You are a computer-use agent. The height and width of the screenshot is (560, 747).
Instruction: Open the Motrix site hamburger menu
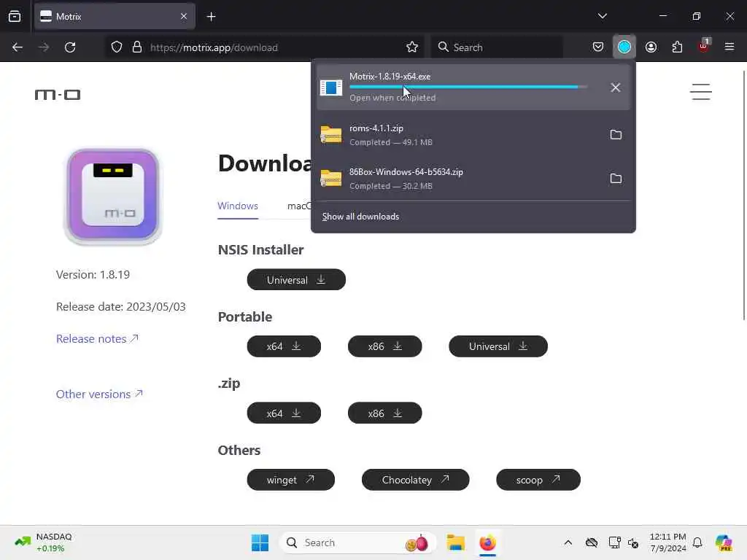click(701, 92)
